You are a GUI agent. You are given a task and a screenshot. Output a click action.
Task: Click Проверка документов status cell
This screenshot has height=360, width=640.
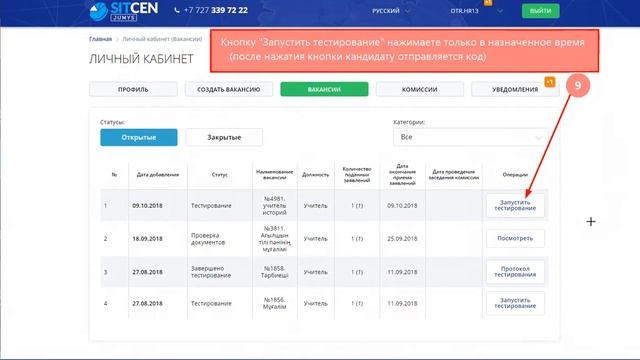click(208, 239)
